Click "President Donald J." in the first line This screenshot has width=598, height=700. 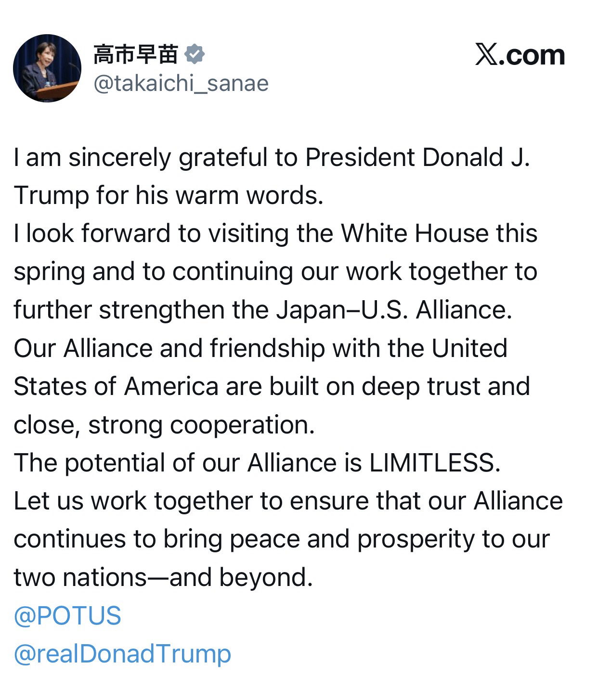tap(417, 157)
